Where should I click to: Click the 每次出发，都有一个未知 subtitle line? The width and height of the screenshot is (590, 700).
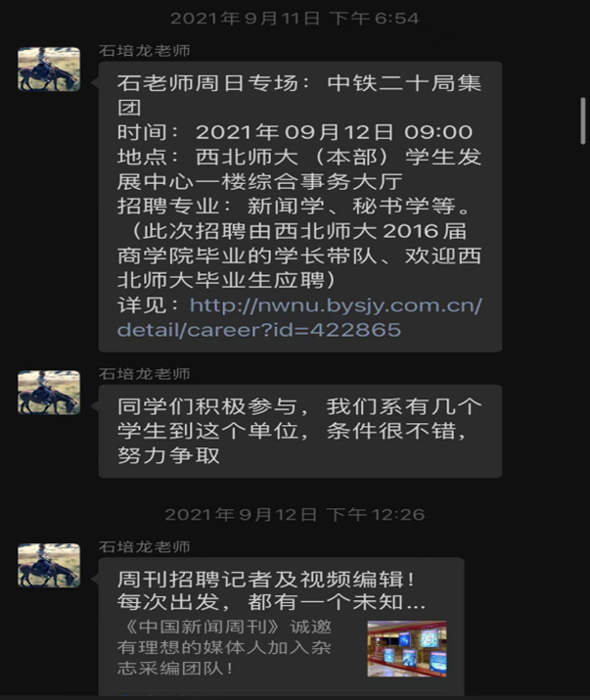[x=271, y=602]
